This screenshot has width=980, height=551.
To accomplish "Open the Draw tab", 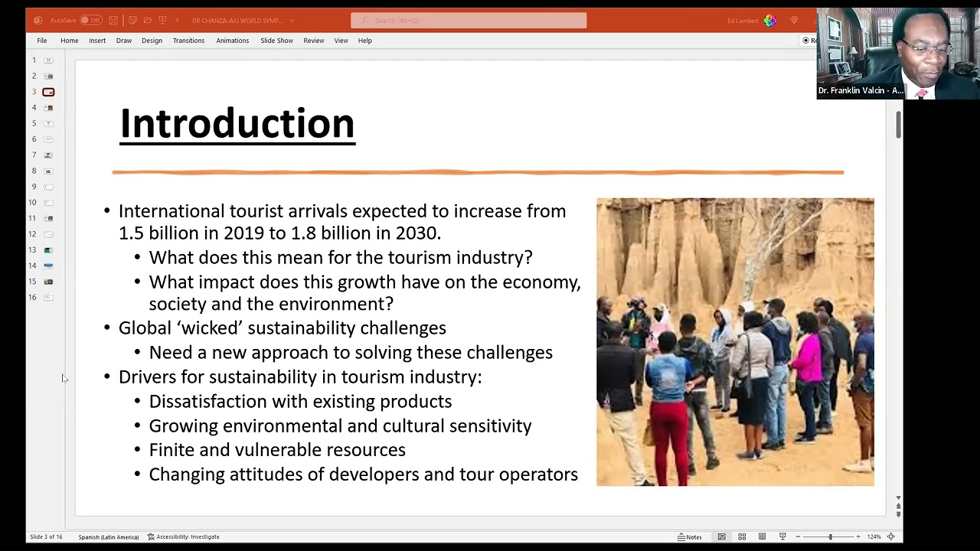I will pos(124,41).
